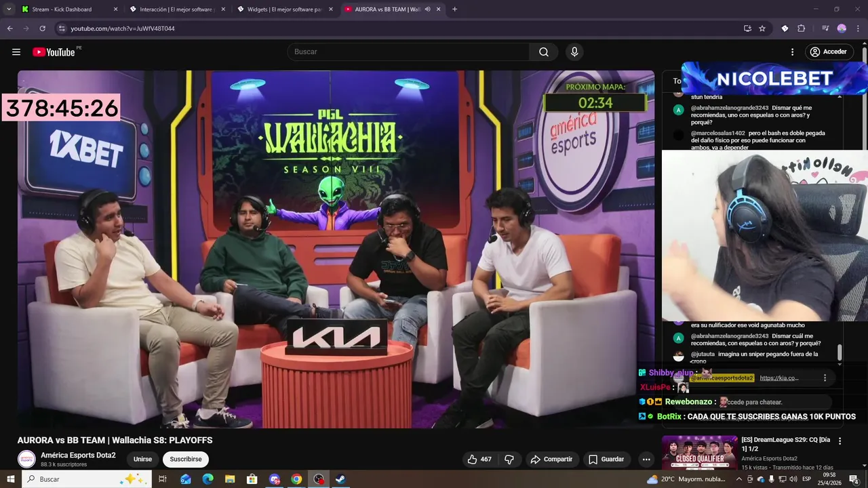
Task: Bookmark this page with star icon
Action: point(762,28)
